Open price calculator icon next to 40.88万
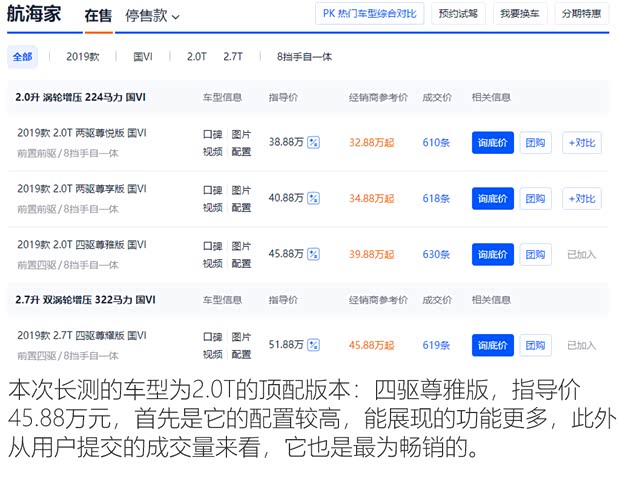620x479 pixels. 314,198
